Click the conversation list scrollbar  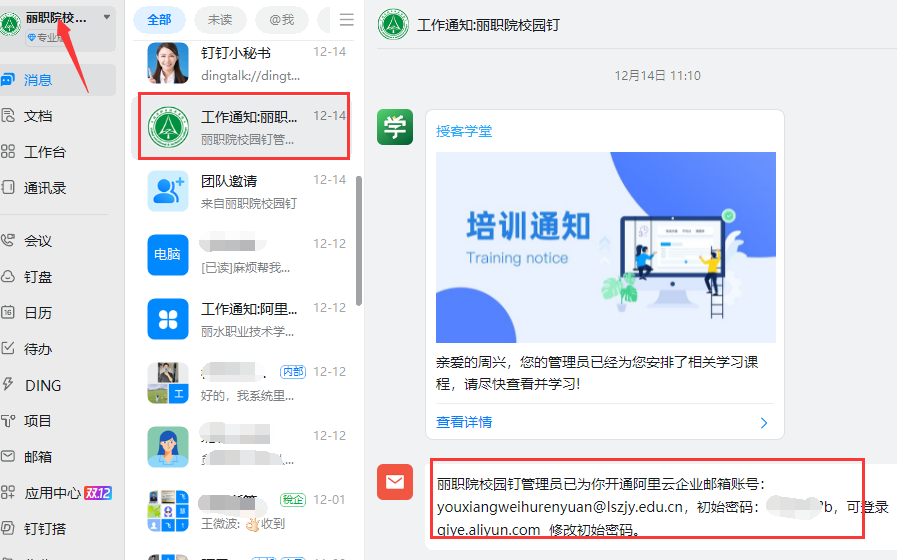tap(359, 240)
